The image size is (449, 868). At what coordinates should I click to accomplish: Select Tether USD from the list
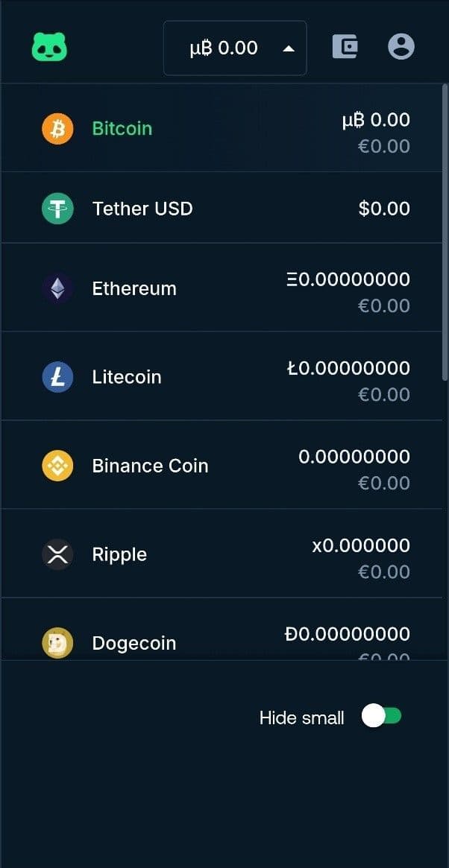pyautogui.click(x=142, y=209)
